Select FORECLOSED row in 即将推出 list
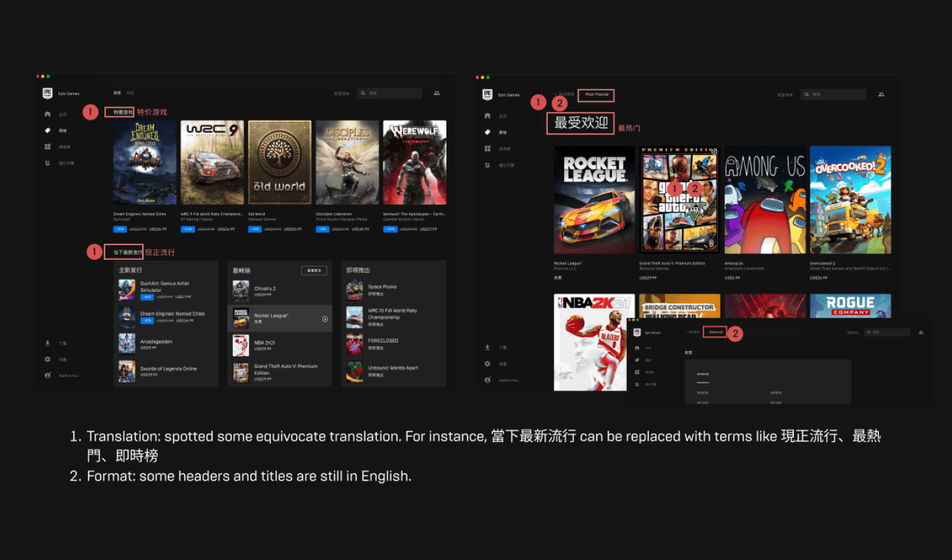 pos(394,344)
